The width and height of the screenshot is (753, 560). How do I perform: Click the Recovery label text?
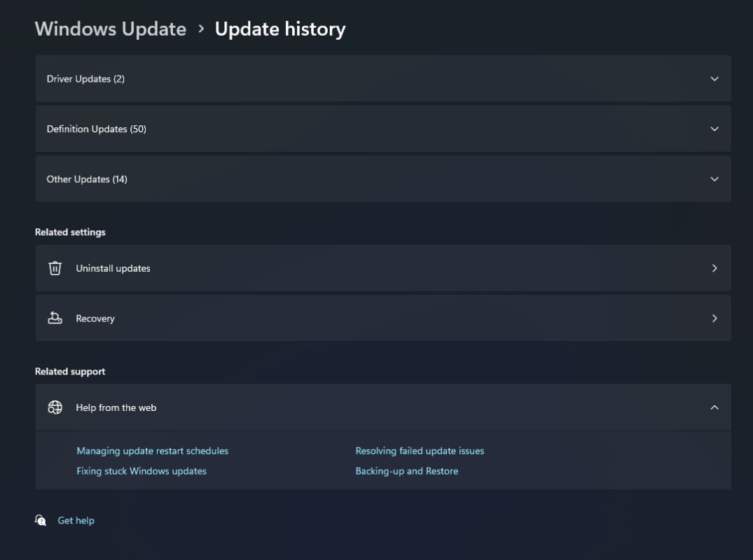click(x=95, y=318)
